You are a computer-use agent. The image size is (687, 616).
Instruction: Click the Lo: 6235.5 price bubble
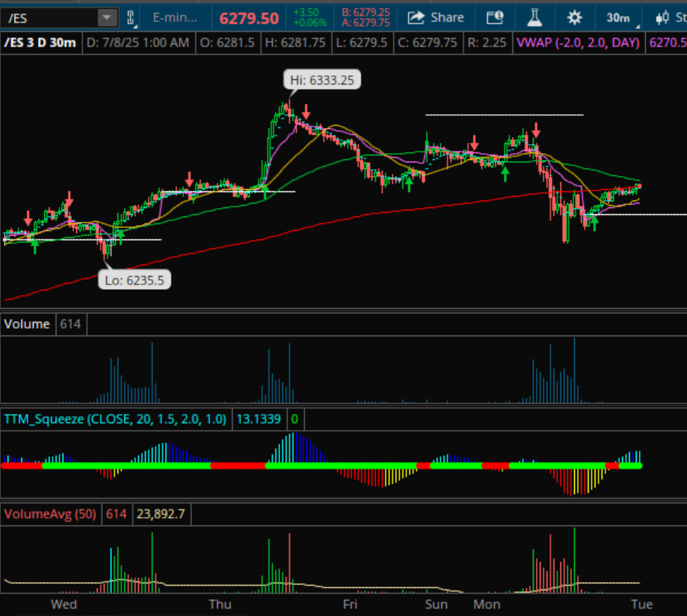[x=134, y=280]
